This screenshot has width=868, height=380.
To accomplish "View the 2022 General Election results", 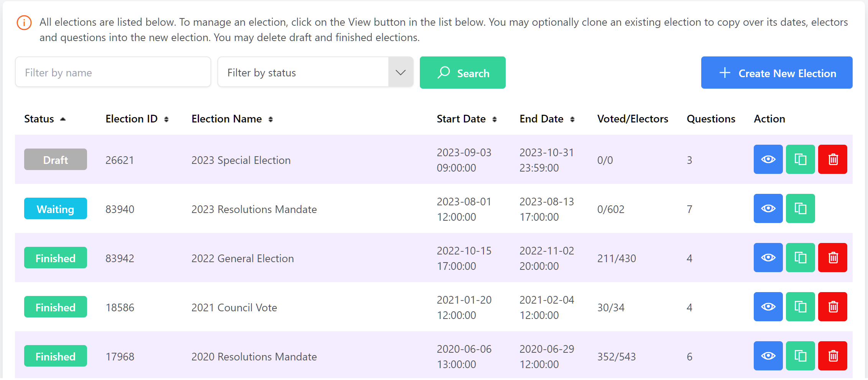I will [768, 258].
